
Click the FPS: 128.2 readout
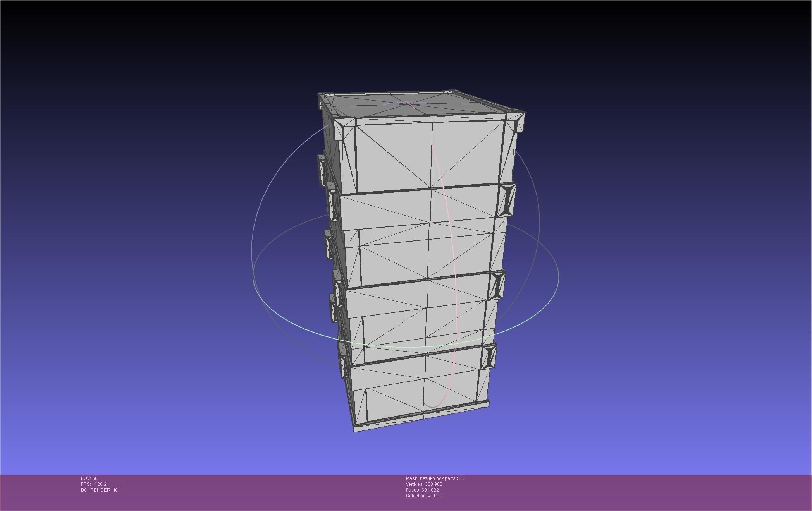(x=94, y=484)
